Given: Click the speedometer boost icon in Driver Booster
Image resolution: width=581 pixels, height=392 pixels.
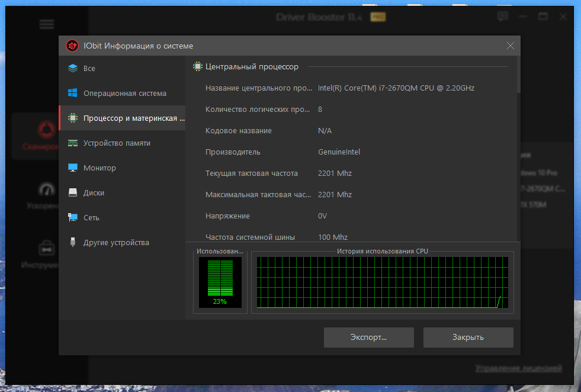Looking at the screenshot, I should [x=47, y=189].
